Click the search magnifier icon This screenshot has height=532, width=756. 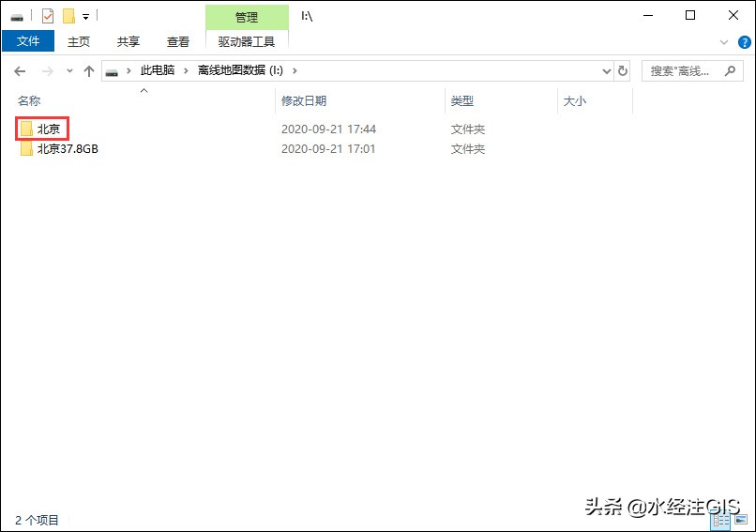tap(730, 71)
